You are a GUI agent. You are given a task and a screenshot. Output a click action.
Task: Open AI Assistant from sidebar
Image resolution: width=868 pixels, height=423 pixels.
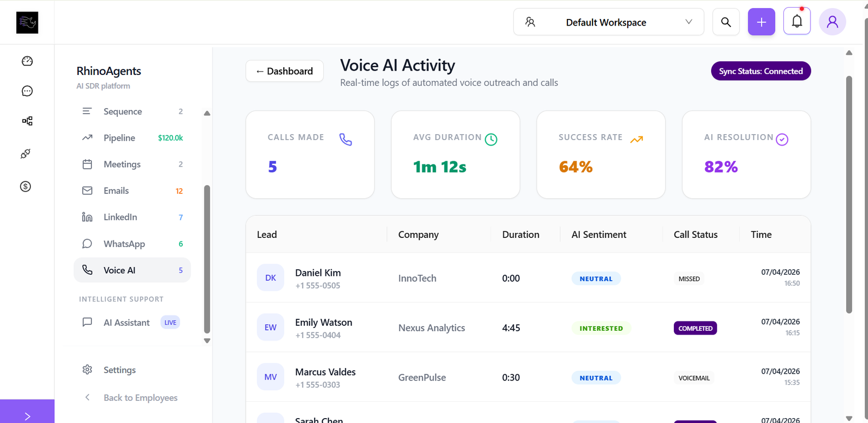click(132, 323)
